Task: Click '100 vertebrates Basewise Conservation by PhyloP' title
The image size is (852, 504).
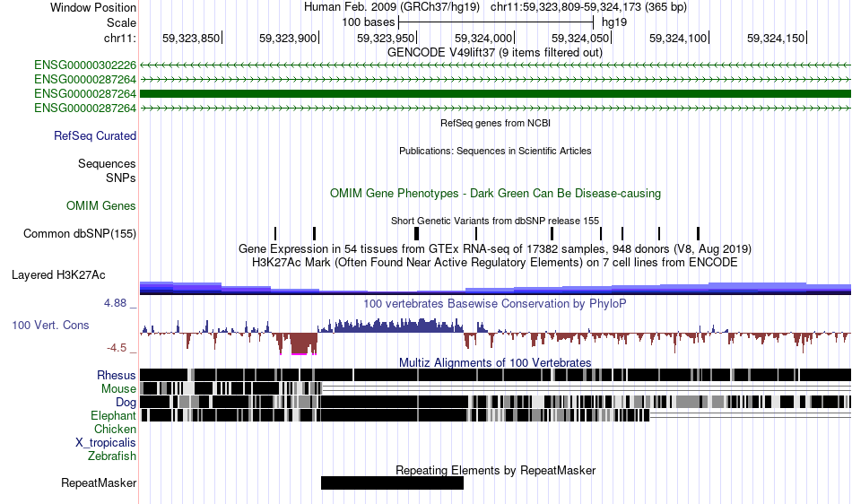Action: [494, 304]
